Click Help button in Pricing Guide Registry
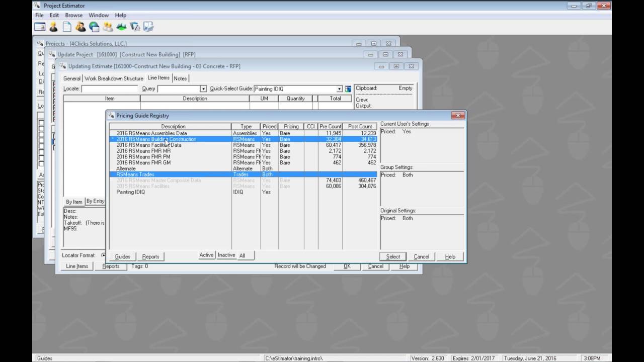Image resolution: width=644 pixels, height=362 pixels. coord(450,256)
